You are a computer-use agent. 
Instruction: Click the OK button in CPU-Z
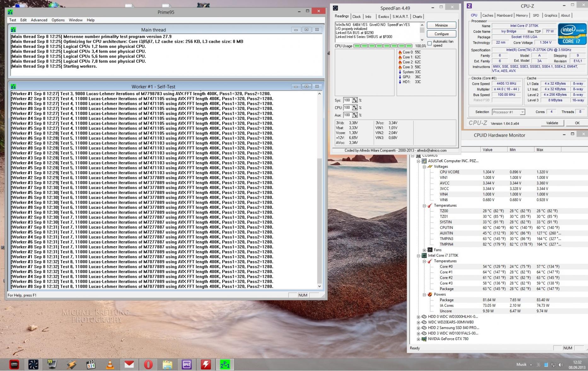577,123
